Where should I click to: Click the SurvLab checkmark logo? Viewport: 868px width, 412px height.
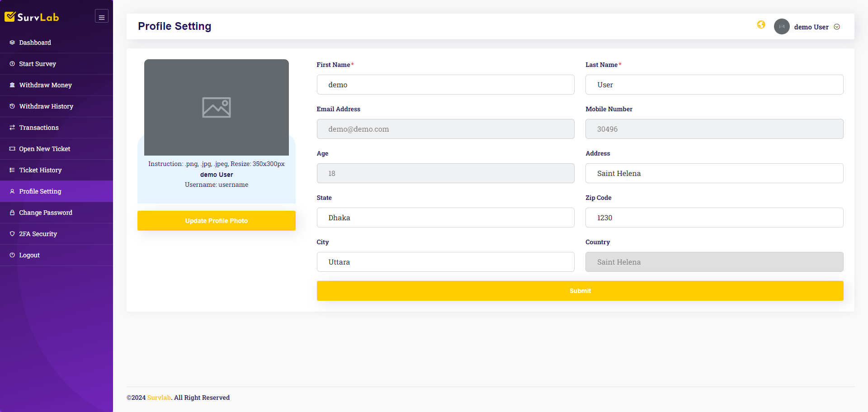10,16
